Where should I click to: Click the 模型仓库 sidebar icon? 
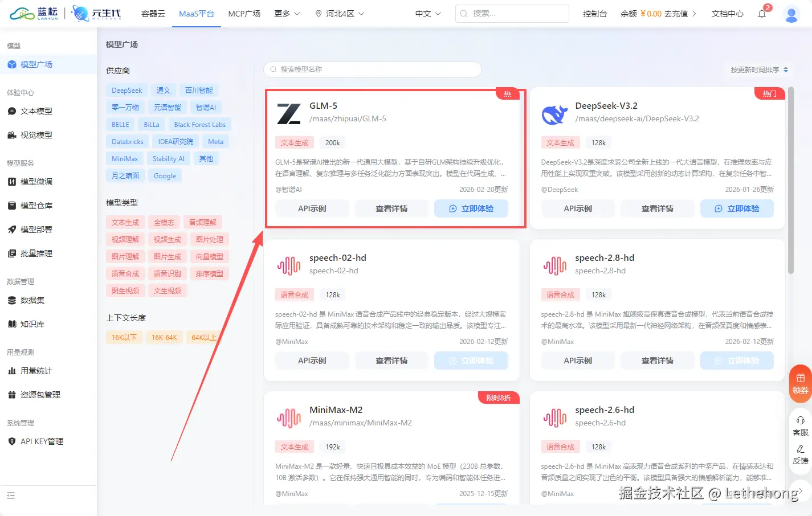click(x=12, y=206)
